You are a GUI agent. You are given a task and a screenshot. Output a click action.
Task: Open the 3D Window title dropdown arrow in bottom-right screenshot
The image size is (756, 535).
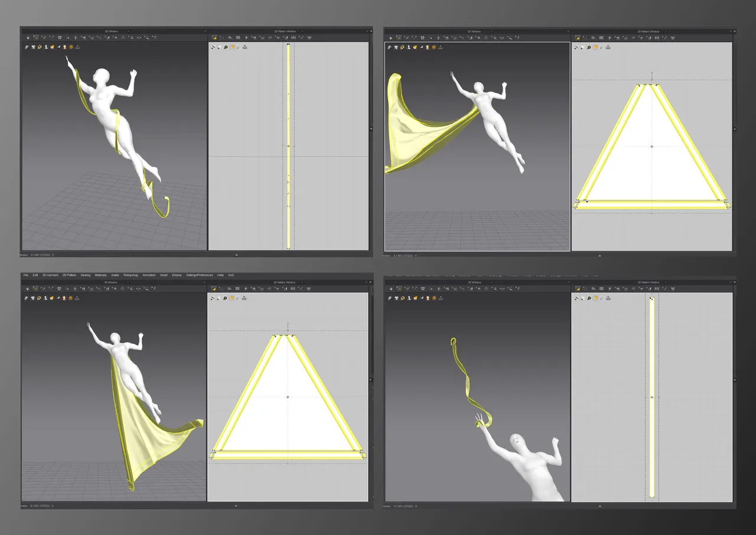pos(491,282)
